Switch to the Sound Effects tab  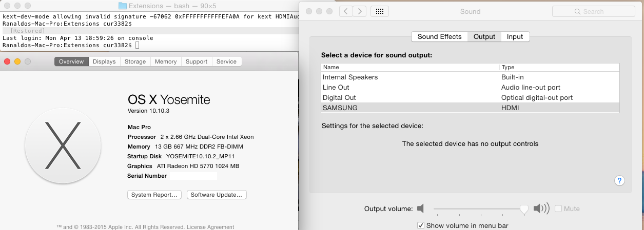440,37
